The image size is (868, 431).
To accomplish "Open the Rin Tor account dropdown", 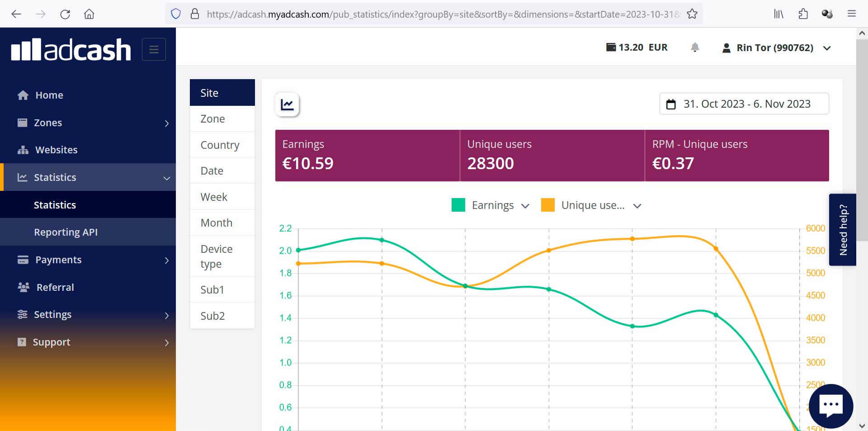I will click(776, 48).
